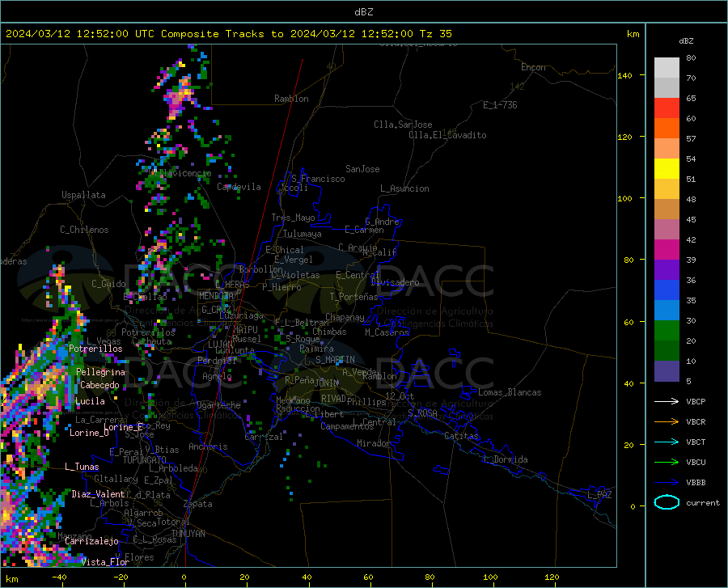
Task: Click the 140 km mark on vertical axis
Action: pos(624,75)
